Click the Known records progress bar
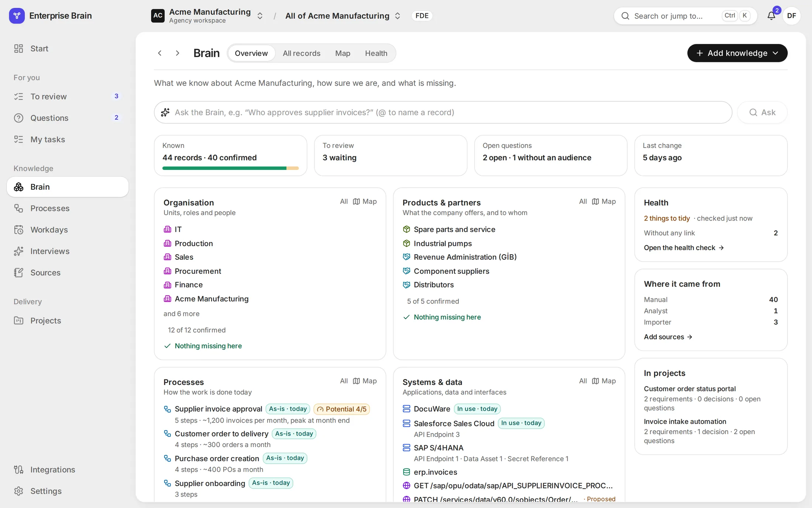Image resolution: width=812 pixels, height=508 pixels. 230,168
